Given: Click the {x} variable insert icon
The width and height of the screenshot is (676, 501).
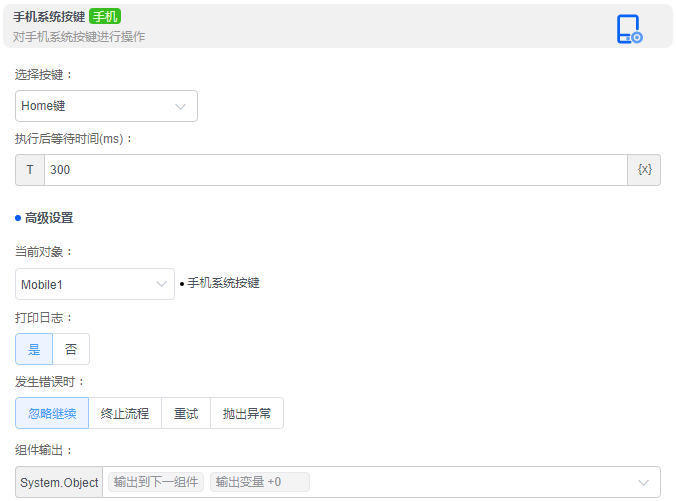Looking at the screenshot, I should (x=645, y=170).
